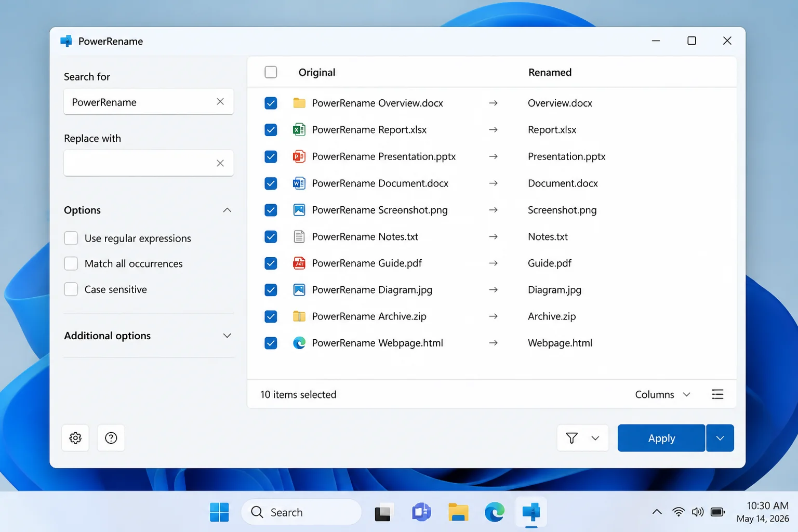
Task: Open File Explorer from the taskbar
Action: tap(458, 512)
